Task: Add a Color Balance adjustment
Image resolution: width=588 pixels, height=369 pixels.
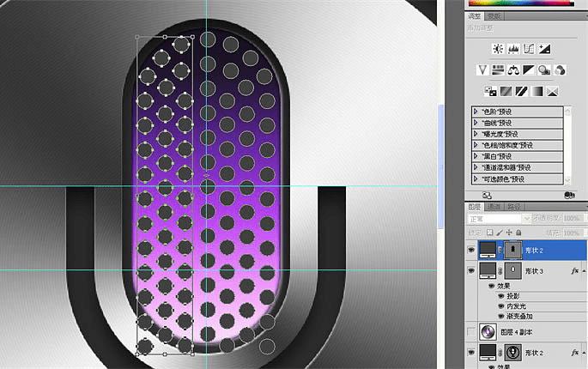Action: click(x=513, y=70)
